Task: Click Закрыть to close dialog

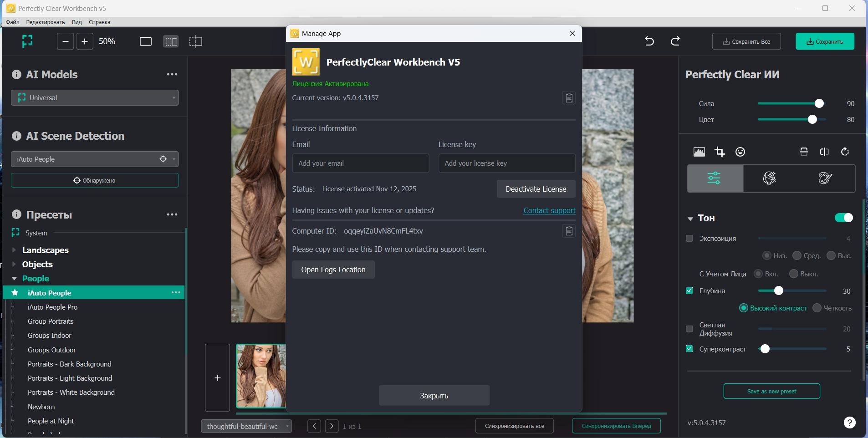Action: 434,396
